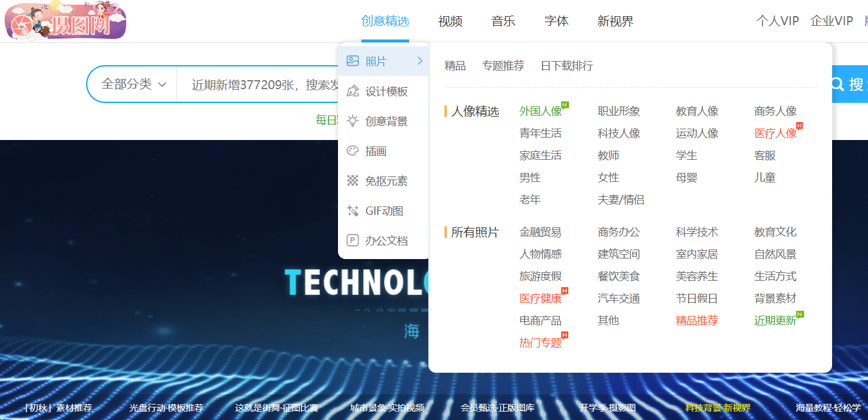Click the 学生 link

tap(687, 156)
